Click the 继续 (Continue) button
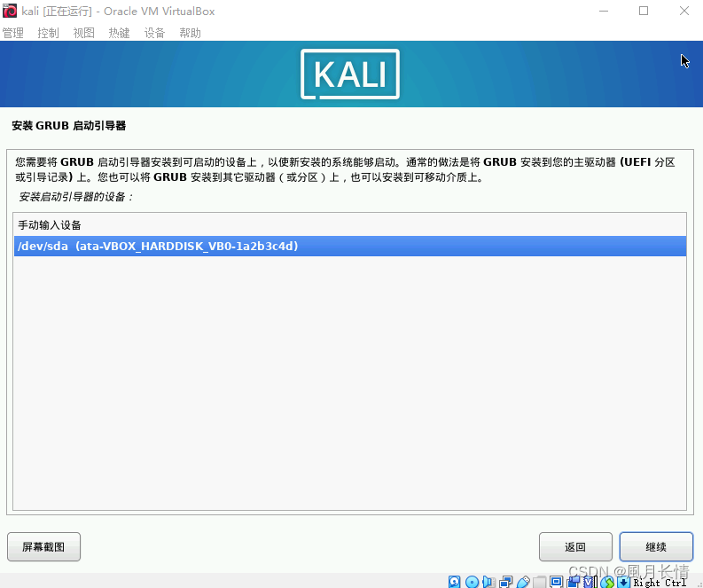The height and width of the screenshot is (588, 703). tap(656, 546)
